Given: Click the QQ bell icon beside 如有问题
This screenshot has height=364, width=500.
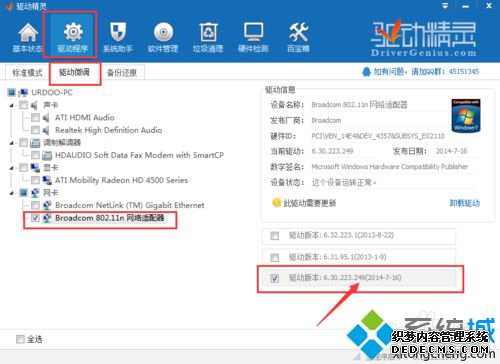Looking at the screenshot, I should [366, 72].
